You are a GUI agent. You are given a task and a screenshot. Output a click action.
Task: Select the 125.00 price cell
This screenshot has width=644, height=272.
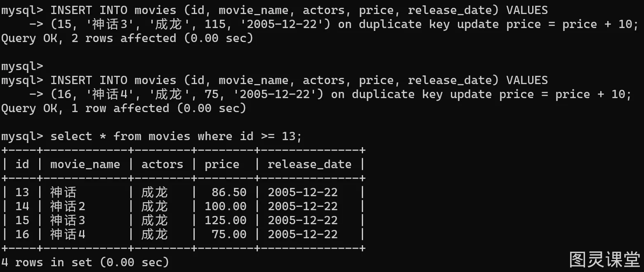click(225, 220)
